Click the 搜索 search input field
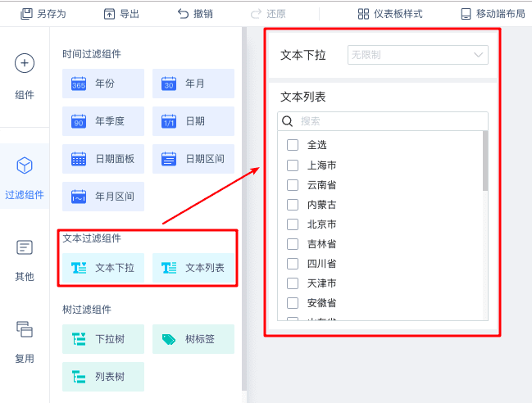This screenshot has width=532, height=403. [x=383, y=121]
